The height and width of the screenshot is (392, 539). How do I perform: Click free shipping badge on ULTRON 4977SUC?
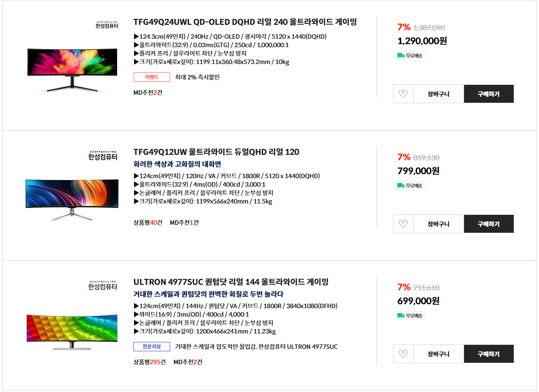click(x=410, y=316)
